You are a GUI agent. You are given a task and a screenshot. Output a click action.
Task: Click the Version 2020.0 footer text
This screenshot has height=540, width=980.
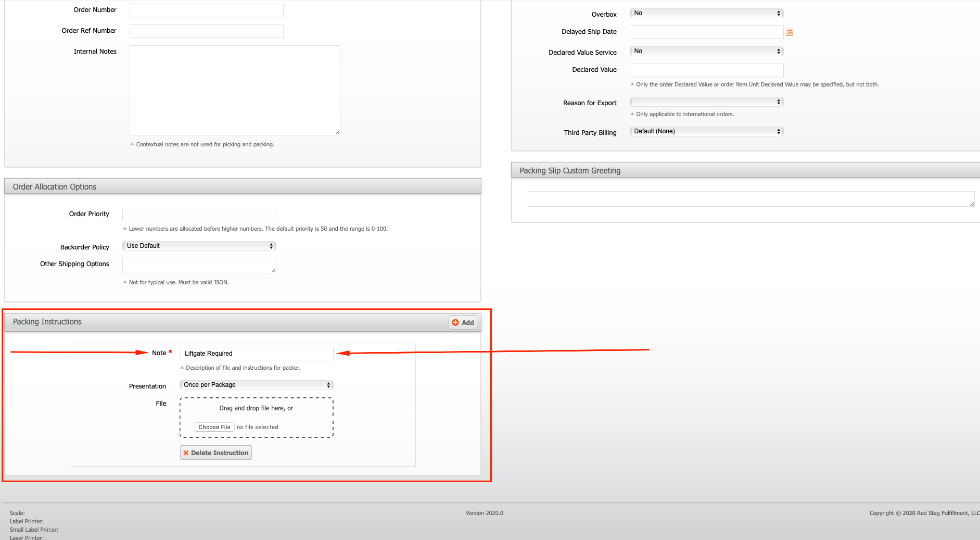pyautogui.click(x=485, y=513)
